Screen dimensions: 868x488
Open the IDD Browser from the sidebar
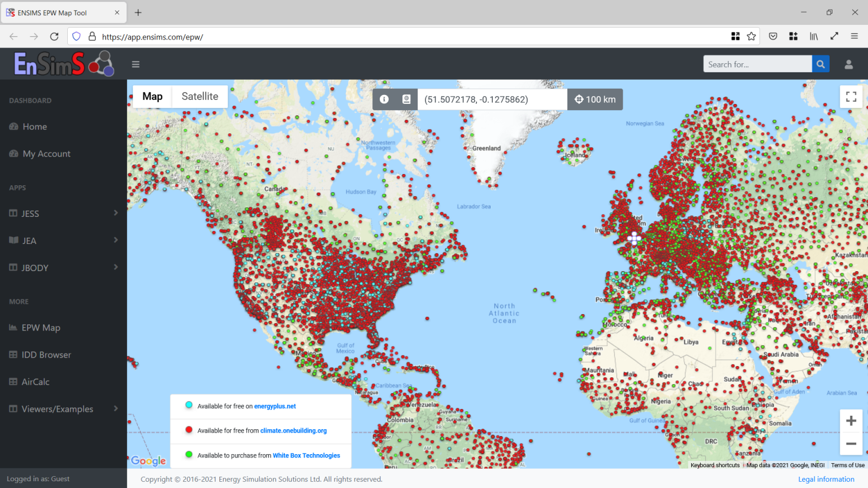tap(46, 355)
